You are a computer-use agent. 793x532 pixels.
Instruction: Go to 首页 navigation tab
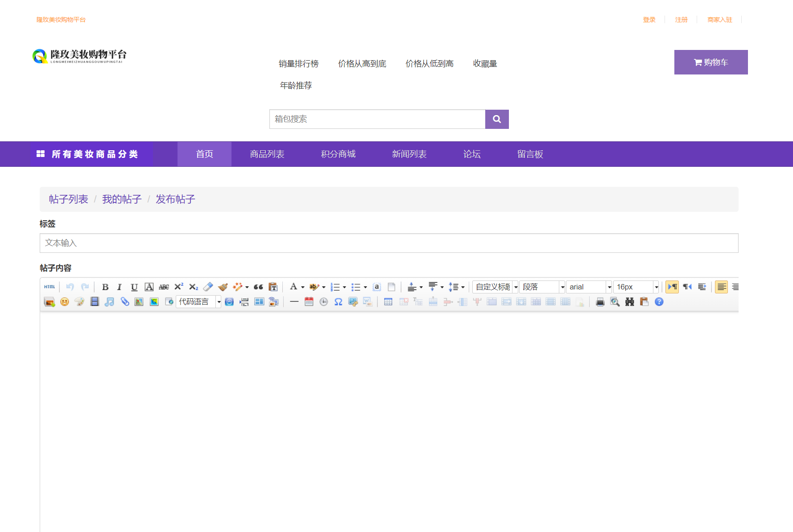pyautogui.click(x=204, y=154)
